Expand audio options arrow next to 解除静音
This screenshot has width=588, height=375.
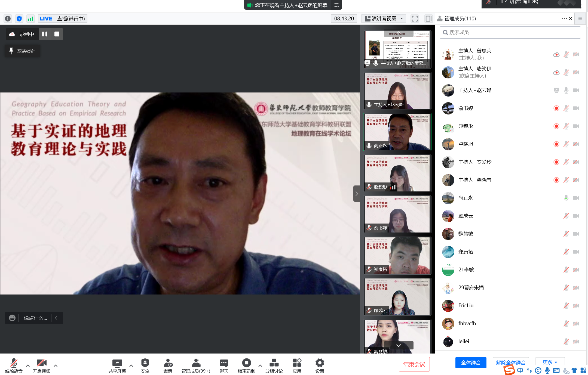pyautogui.click(x=28, y=366)
